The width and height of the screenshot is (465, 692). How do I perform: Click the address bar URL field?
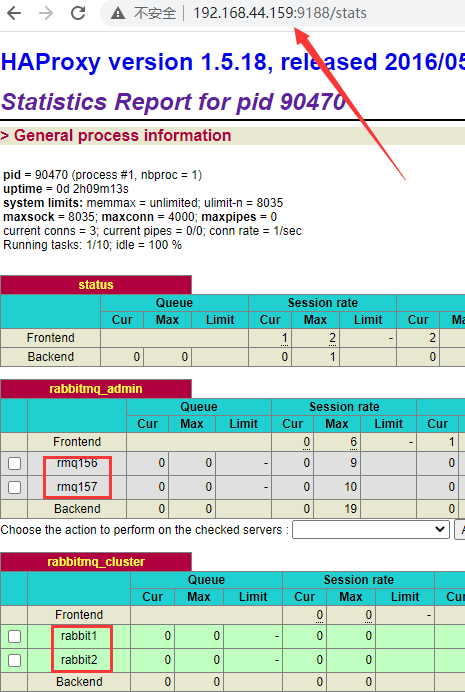[x=280, y=13]
